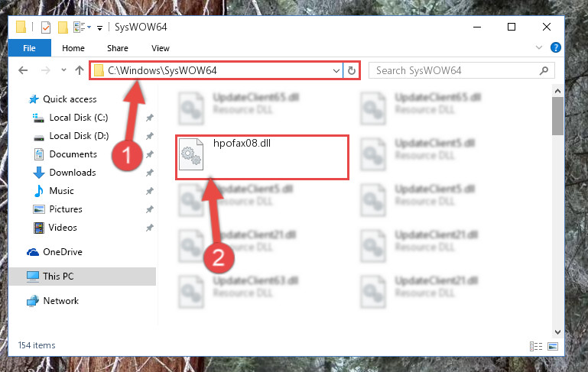Open the Help question mark icon
Image resolution: width=588 pixels, height=372 pixels.
click(555, 47)
